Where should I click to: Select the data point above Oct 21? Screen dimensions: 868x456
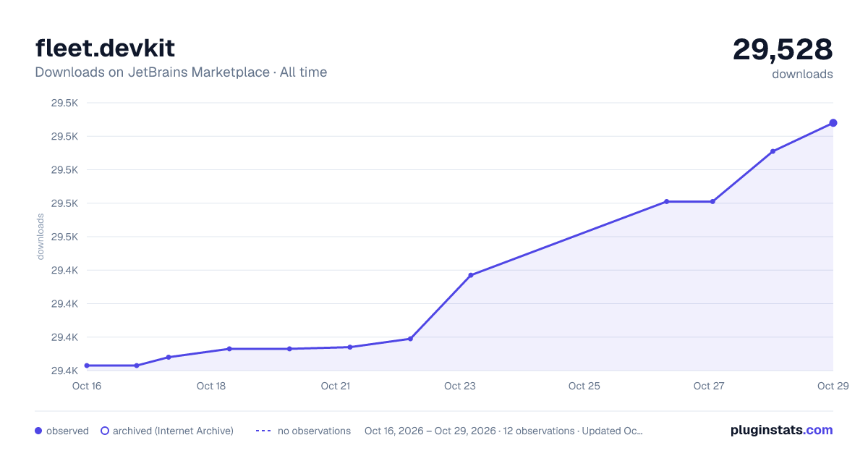pyautogui.click(x=350, y=347)
